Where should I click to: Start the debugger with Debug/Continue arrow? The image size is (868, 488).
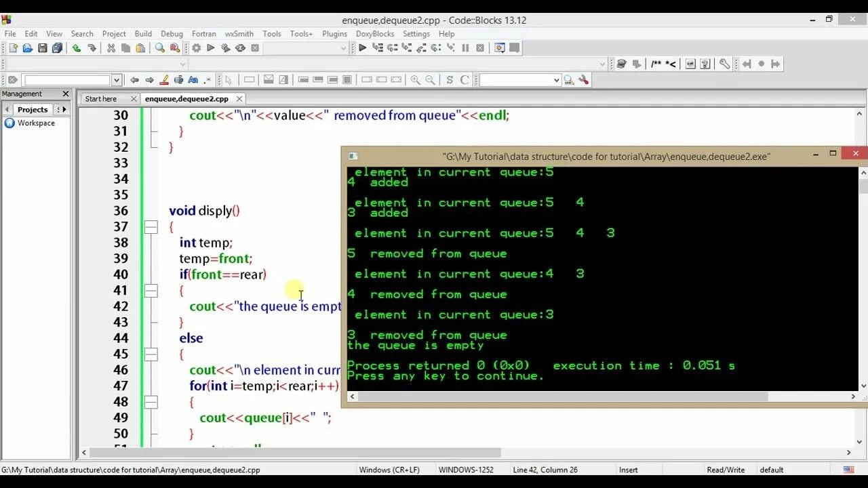[363, 48]
